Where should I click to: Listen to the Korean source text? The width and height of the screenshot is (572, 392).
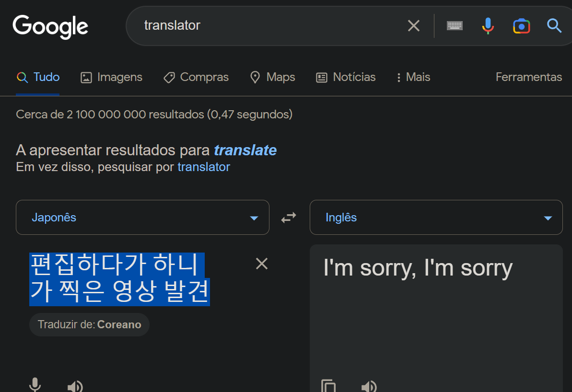(75, 386)
